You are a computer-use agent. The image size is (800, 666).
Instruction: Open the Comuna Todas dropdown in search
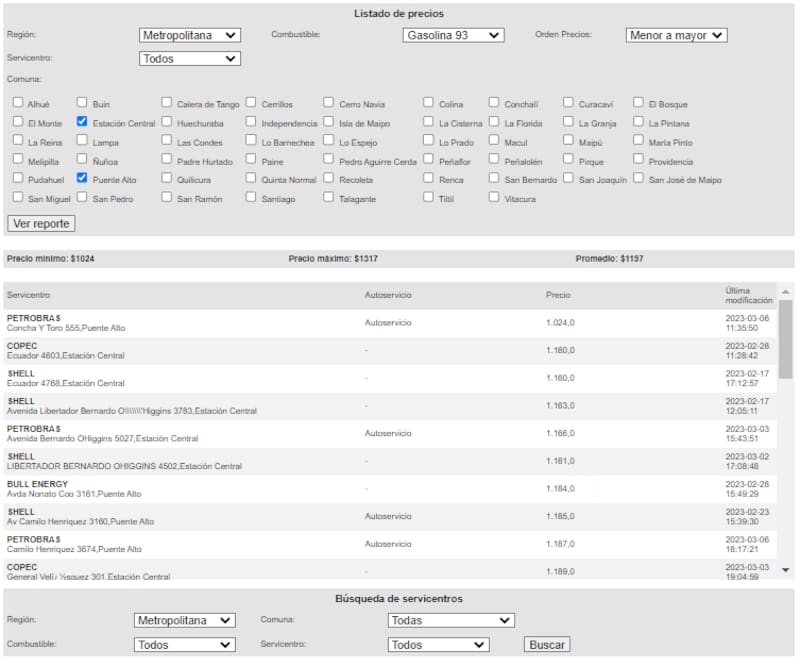[450, 620]
